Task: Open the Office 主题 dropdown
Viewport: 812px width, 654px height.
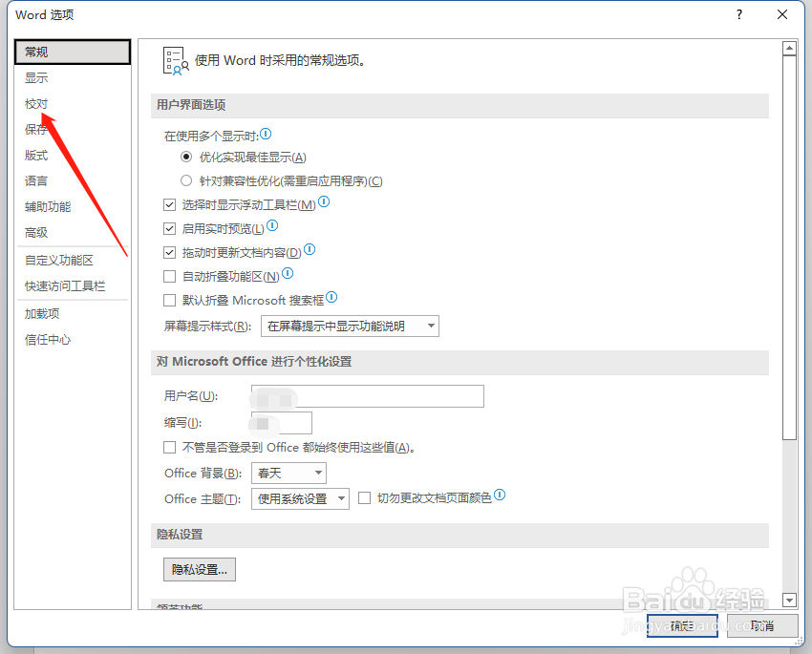Action: (x=300, y=498)
